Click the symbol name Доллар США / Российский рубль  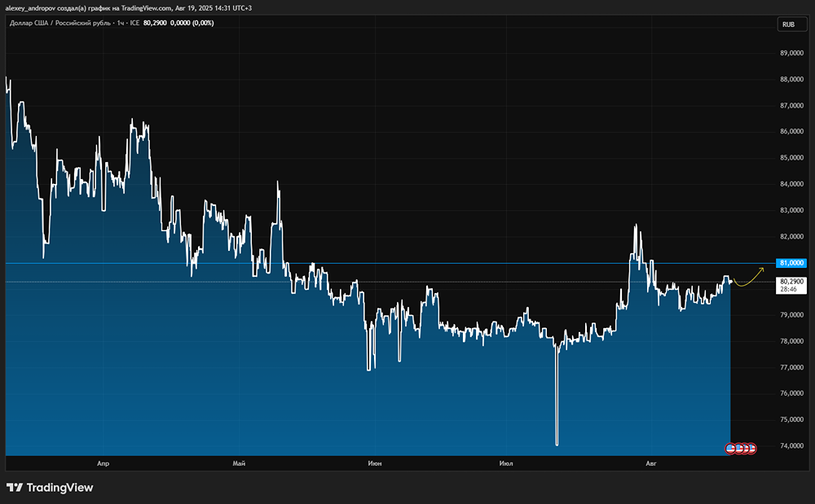pos(60,23)
